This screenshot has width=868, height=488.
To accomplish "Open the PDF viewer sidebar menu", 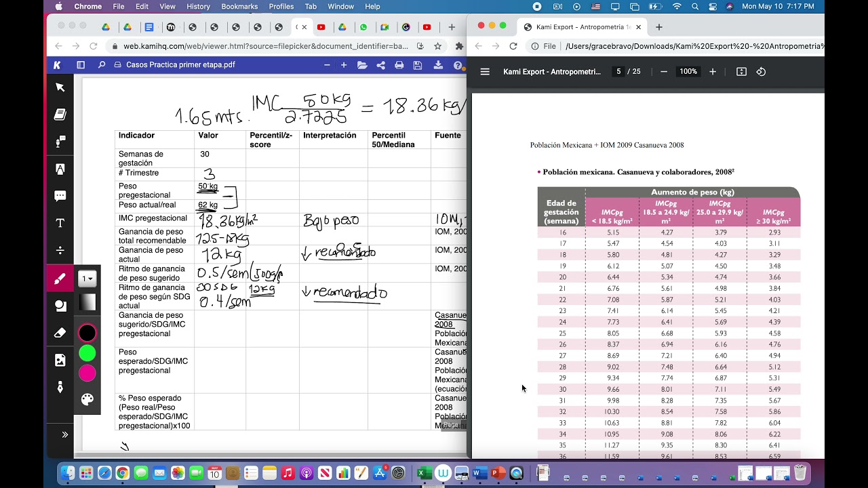I will [485, 71].
